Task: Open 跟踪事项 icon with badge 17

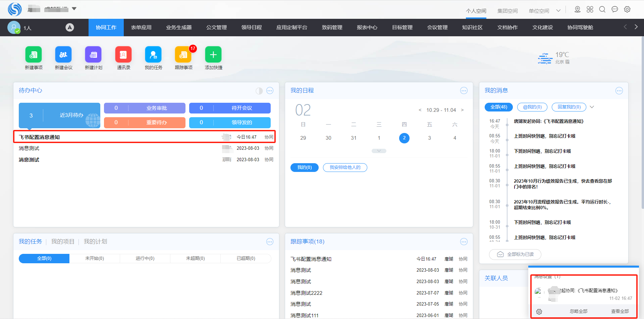Action: click(183, 55)
